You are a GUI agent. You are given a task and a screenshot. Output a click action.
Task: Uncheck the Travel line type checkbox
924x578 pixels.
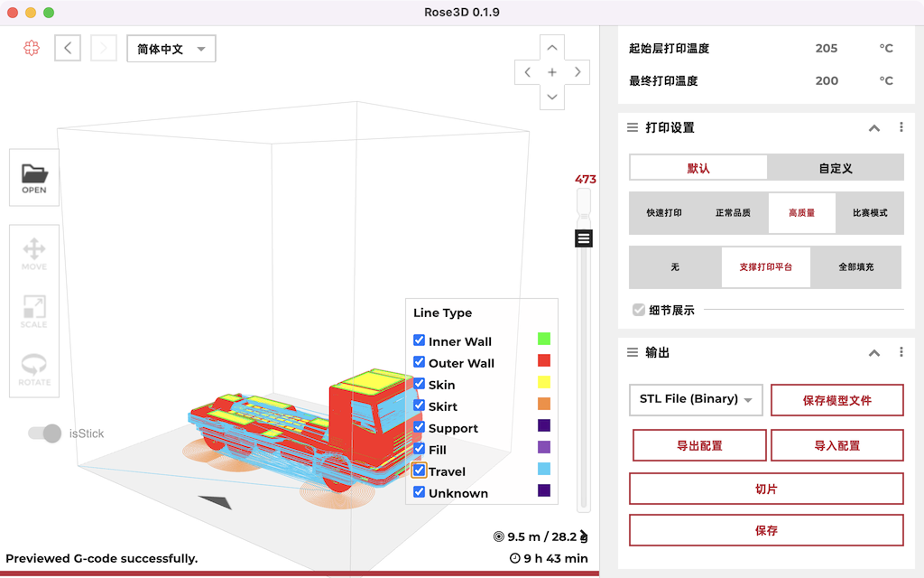419,471
